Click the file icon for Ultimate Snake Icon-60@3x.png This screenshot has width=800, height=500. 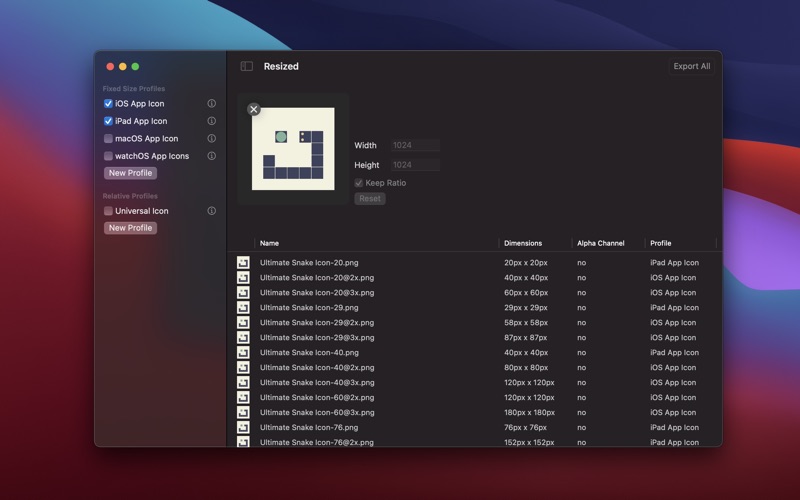(243, 412)
